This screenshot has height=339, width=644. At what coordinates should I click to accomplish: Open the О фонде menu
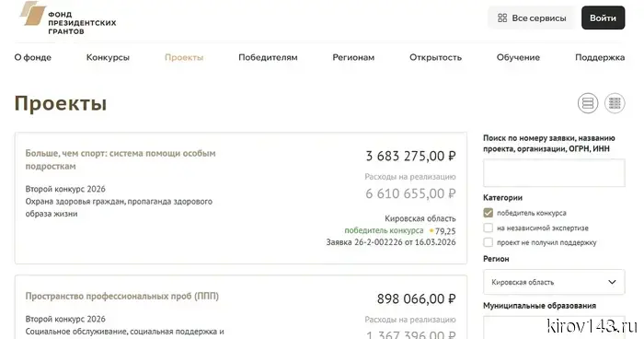pos(33,58)
